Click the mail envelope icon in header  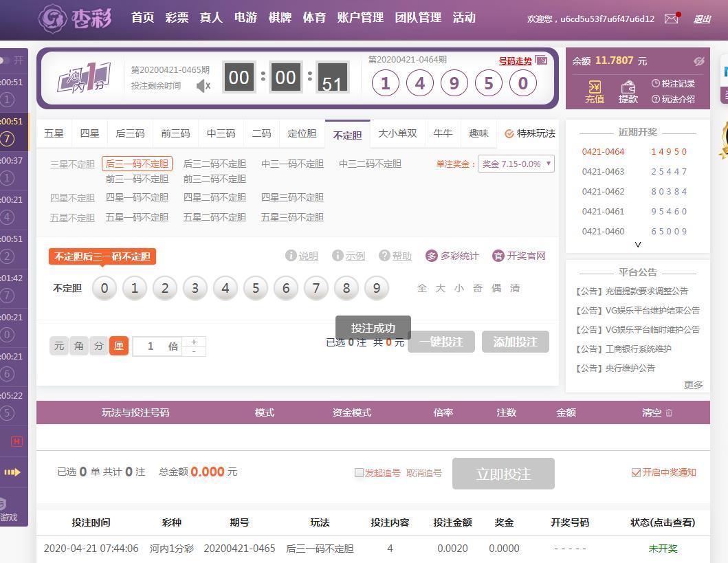671,19
